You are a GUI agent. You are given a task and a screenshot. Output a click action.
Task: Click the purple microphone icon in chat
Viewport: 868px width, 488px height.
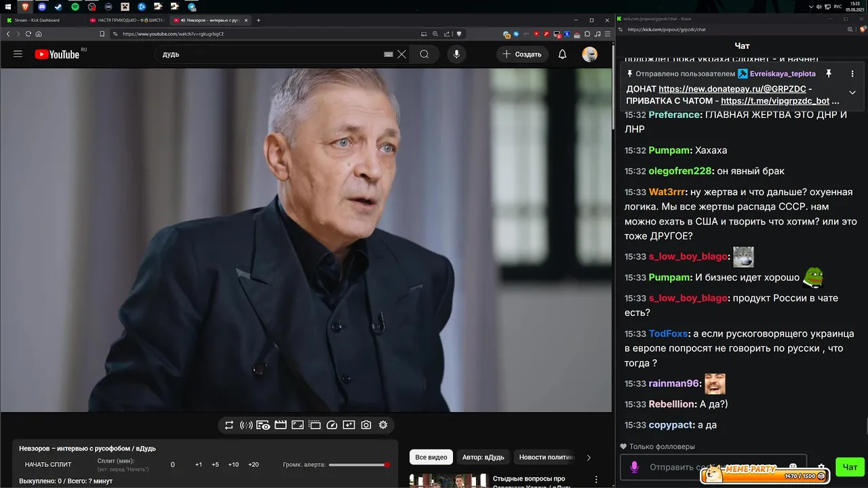[635, 467]
